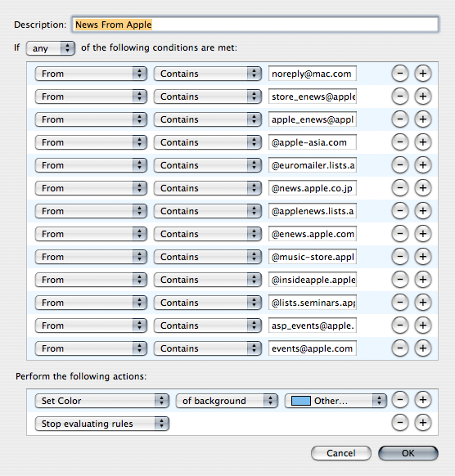Screen dimensions: 455x476
Task: Open the of background popup
Action: pos(227,401)
